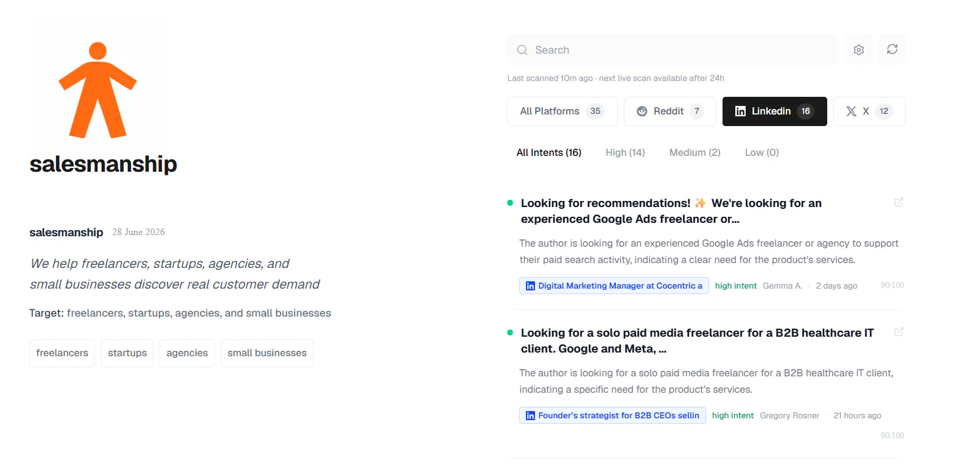This screenshot has height=464, width=980.
Task: Click Digital Marketing Manager at Cocentric badge
Action: [614, 286]
